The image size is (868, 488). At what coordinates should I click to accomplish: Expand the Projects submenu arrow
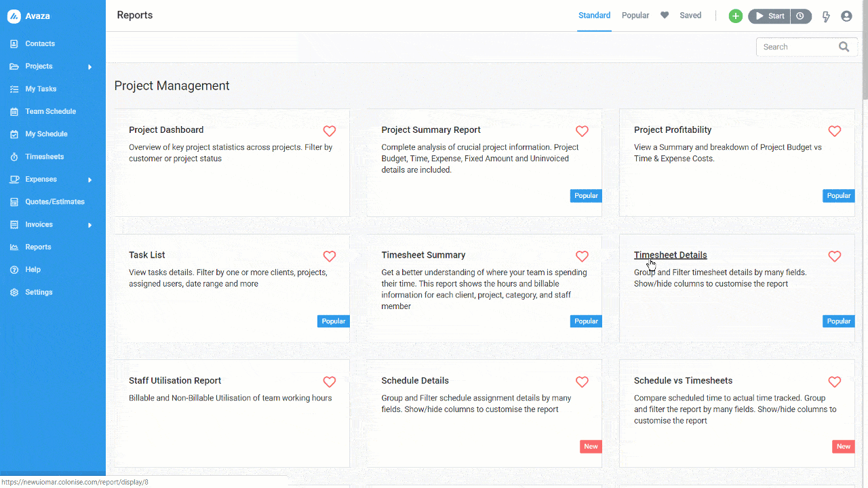pyautogui.click(x=90, y=66)
